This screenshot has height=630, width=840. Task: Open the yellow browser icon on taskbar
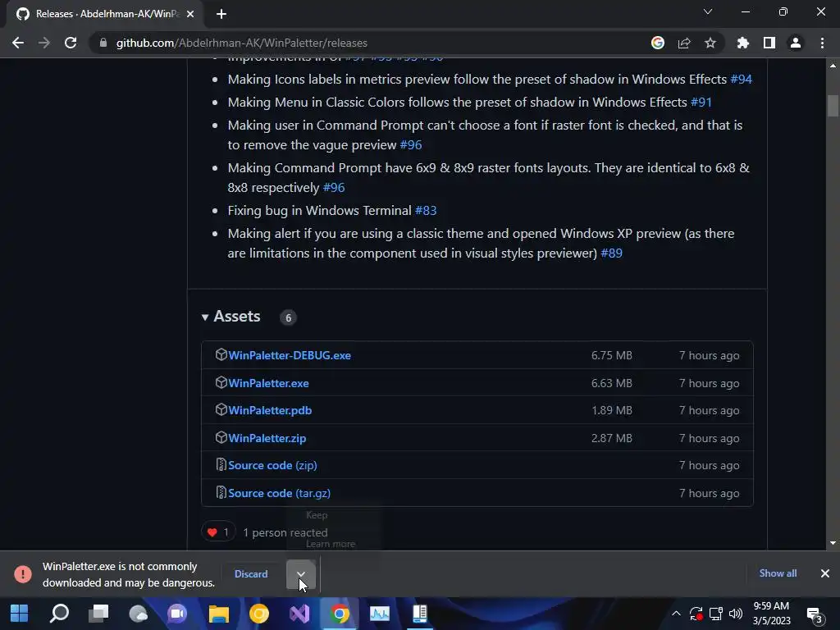[258, 614]
